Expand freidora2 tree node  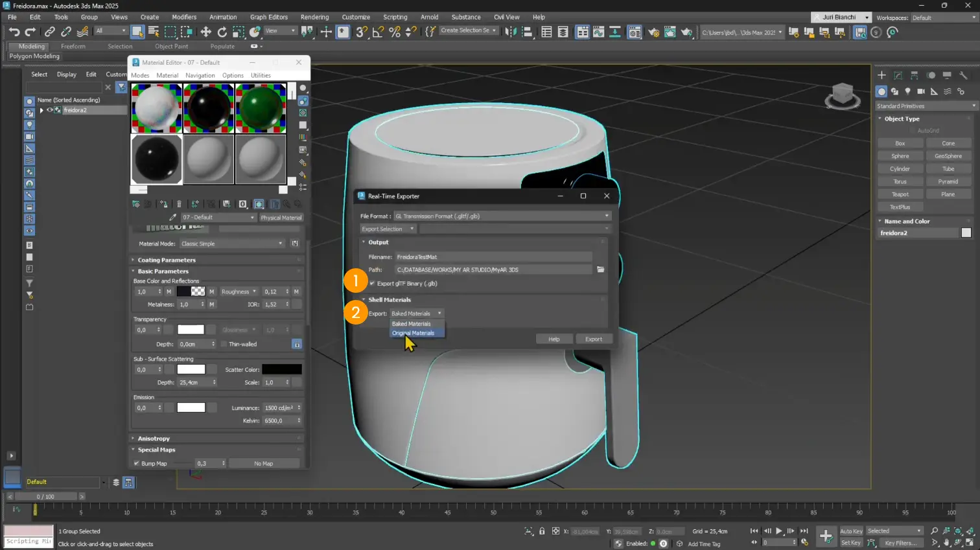point(41,110)
